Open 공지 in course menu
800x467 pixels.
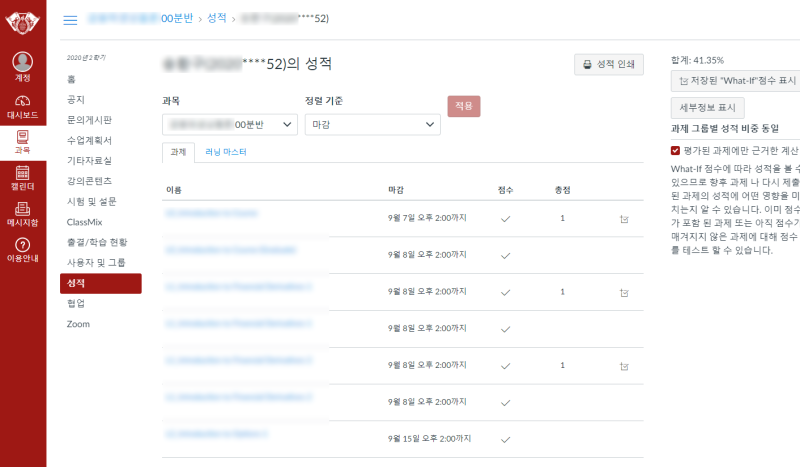point(76,100)
